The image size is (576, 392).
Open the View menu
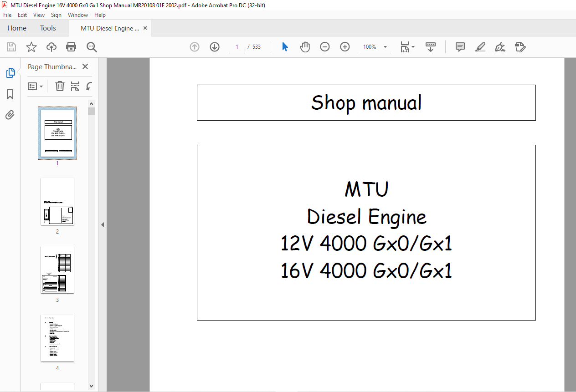[x=39, y=15]
